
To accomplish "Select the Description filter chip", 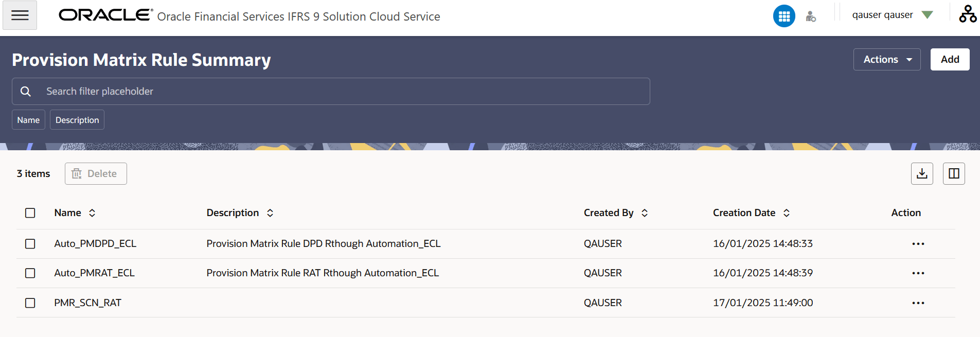I will point(77,120).
